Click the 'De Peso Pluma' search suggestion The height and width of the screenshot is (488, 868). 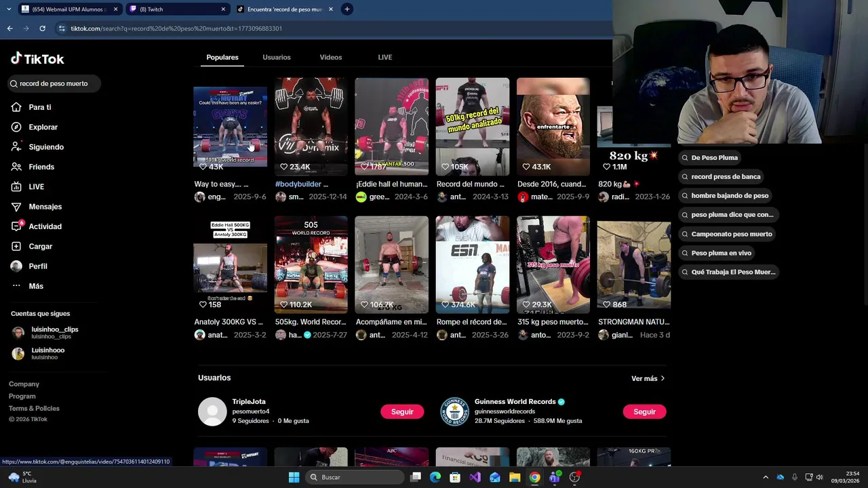click(x=710, y=157)
